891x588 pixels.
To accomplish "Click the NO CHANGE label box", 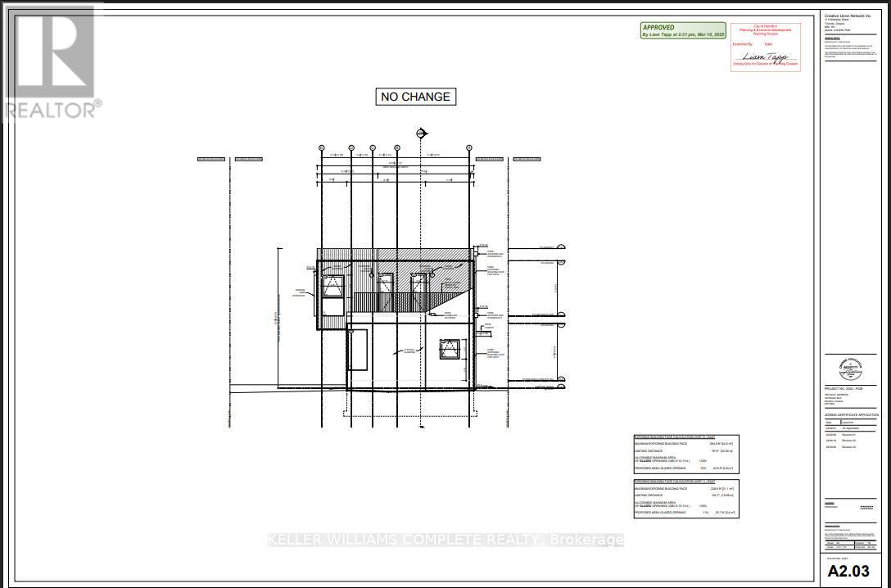I will point(415,97).
